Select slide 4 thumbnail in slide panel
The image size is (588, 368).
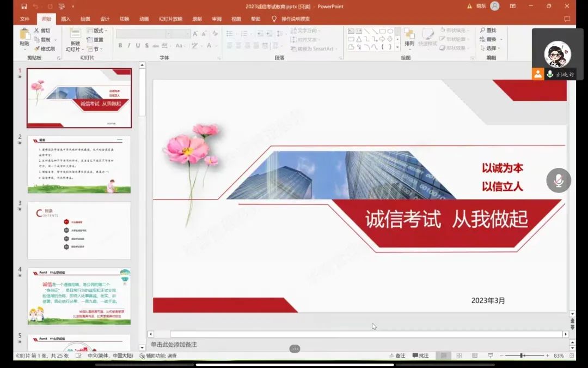79,297
